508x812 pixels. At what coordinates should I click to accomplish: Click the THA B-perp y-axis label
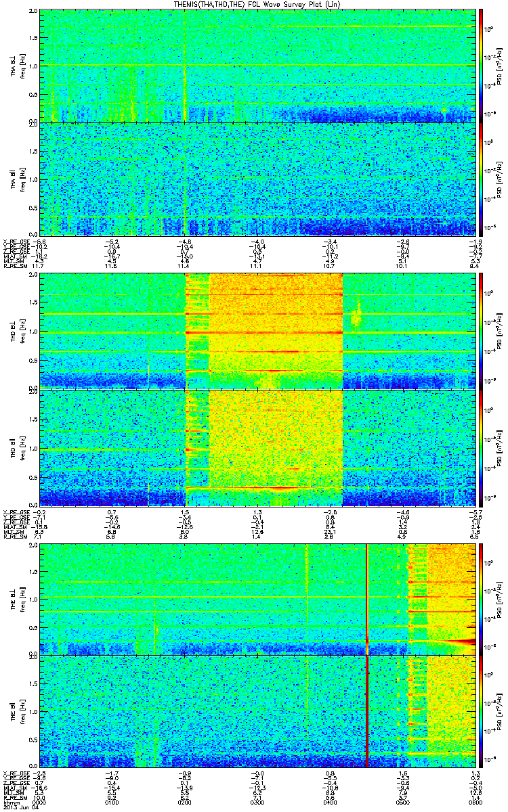coord(14,66)
